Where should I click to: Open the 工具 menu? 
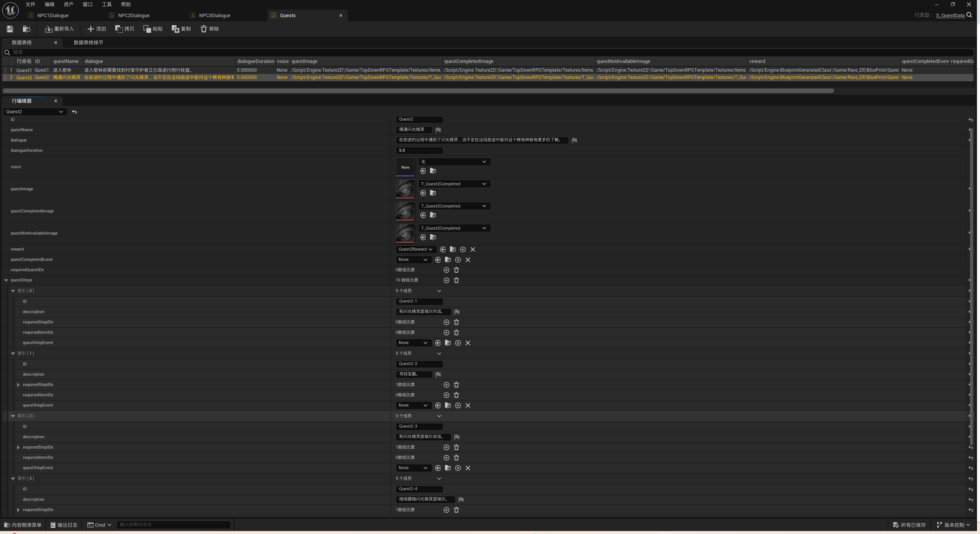tap(106, 5)
